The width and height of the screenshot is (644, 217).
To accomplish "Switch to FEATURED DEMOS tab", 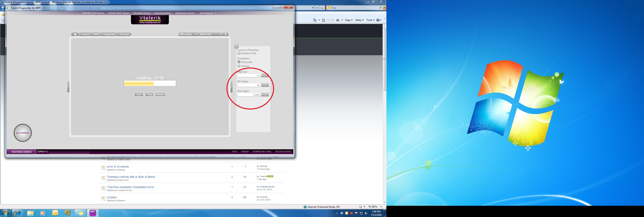I will point(22,151).
